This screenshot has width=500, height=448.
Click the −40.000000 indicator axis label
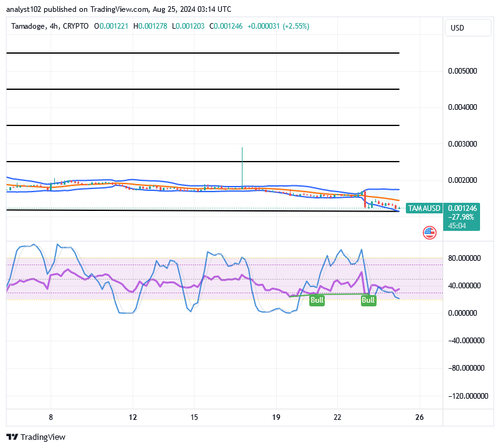466,341
